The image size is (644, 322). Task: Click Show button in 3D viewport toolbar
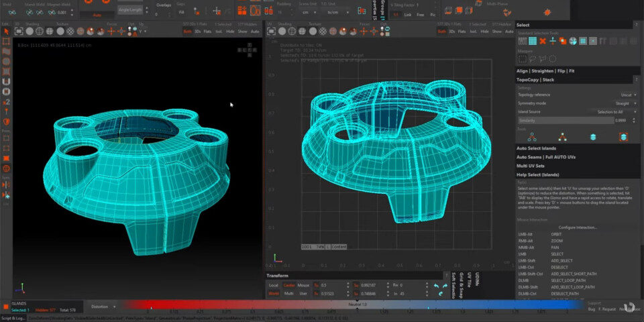click(242, 32)
